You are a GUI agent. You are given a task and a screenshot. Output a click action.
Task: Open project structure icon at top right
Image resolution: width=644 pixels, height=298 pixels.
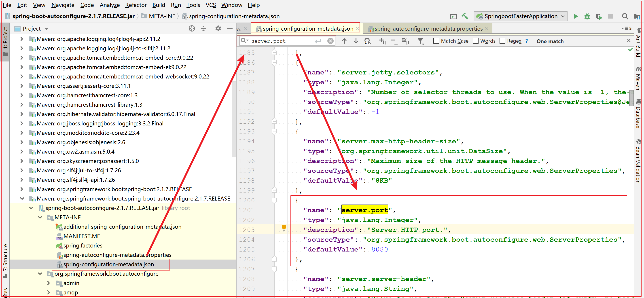(637, 17)
